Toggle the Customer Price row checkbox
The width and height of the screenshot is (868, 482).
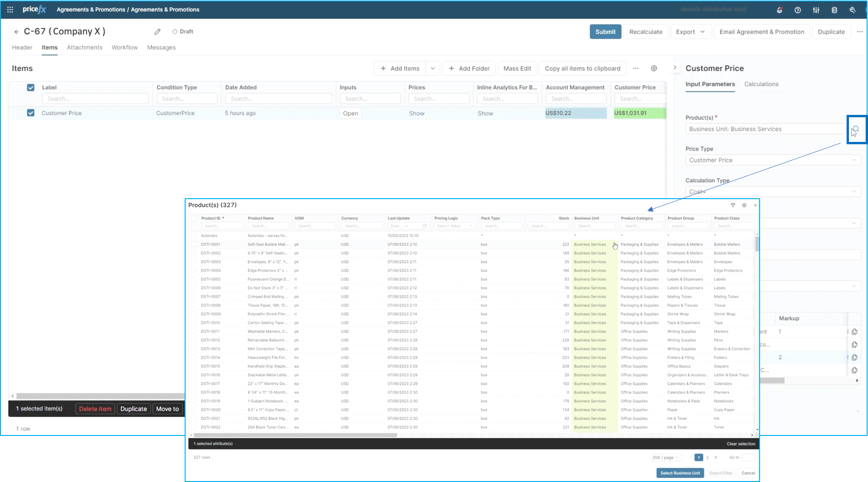click(x=31, y=113)
